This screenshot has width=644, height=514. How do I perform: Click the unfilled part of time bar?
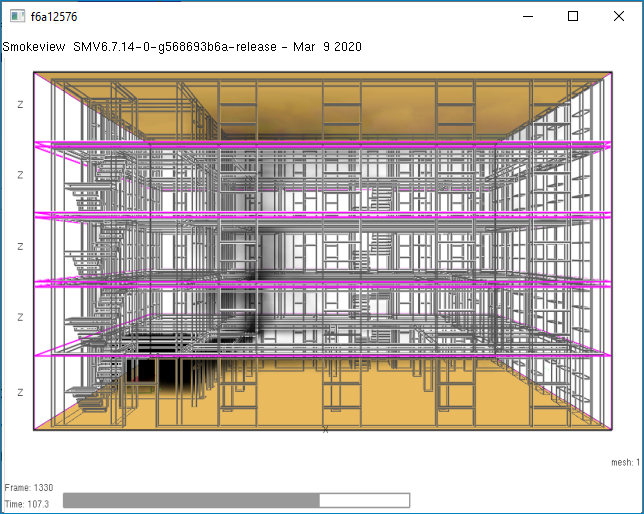364,500
